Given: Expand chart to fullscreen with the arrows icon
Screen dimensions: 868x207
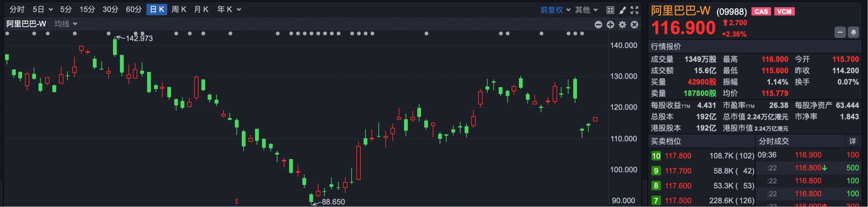Looking at the screenshot, I should [634, 10].
